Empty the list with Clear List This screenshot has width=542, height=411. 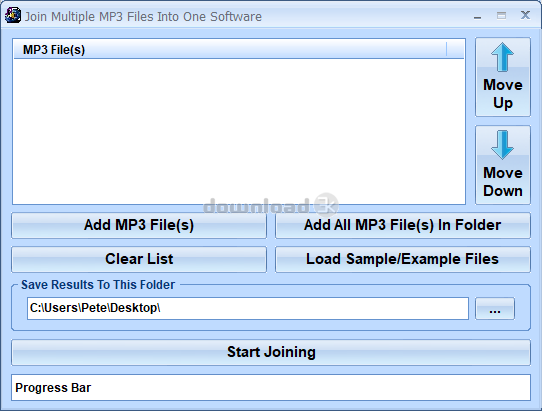click(x=139, y=259)
